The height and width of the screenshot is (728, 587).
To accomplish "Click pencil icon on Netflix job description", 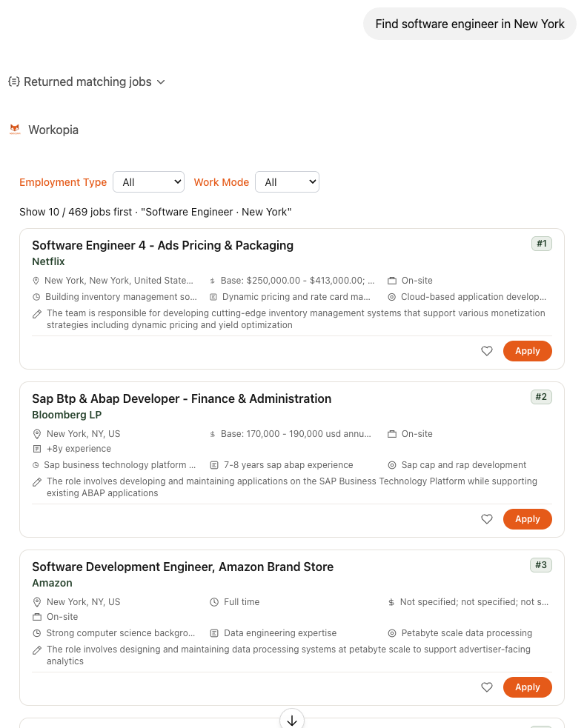I will point(37,314).
